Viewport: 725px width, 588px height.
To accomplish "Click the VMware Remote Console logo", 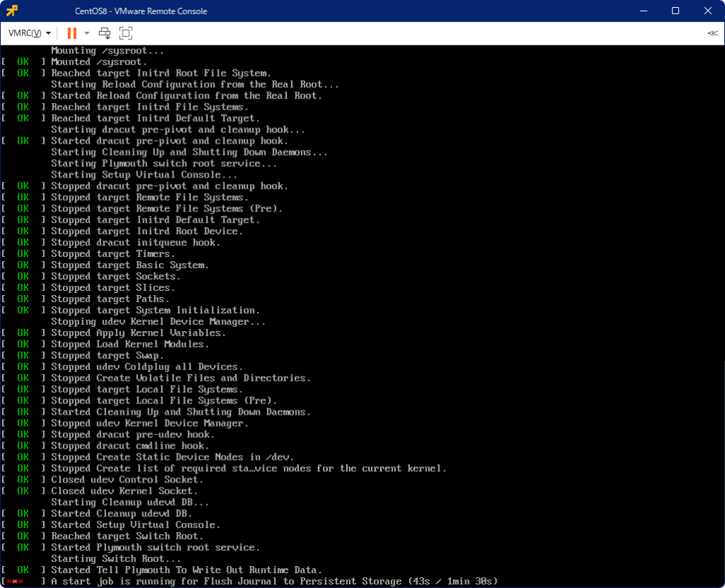I will [9, 11].
